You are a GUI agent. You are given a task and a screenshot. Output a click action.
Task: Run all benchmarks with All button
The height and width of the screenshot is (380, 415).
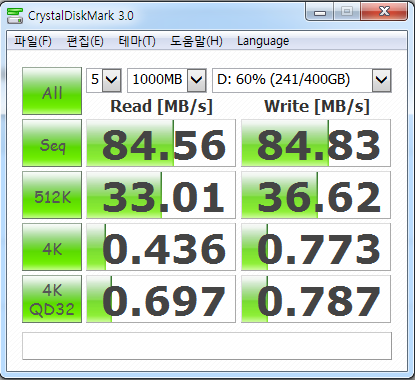click(x=52, y=91)
